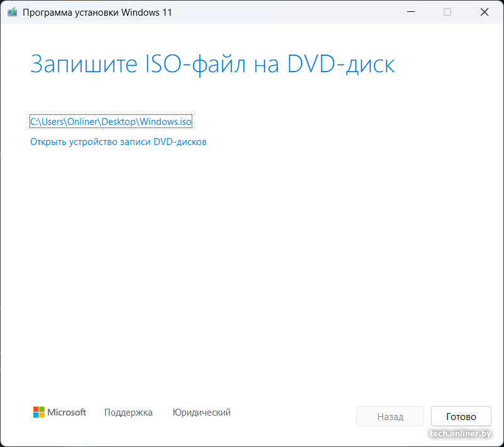Open the Поддержка link
This screenshot has width=504, height=447.
[128, 412]
